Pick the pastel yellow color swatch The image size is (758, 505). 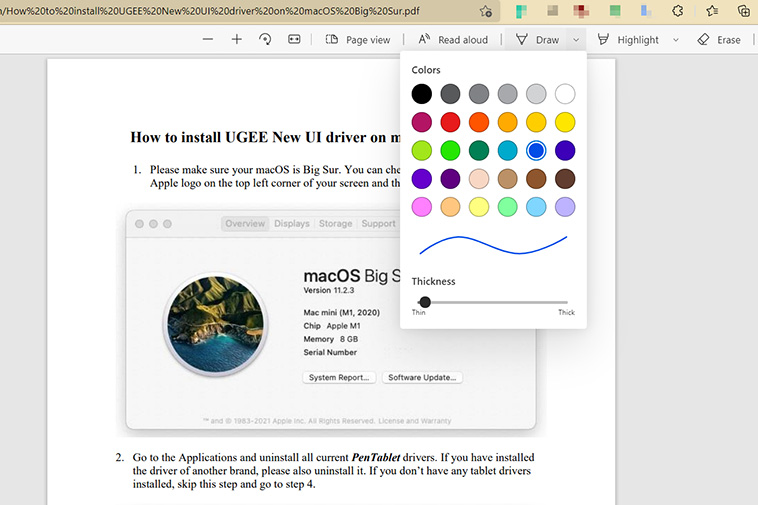[479, 207]
